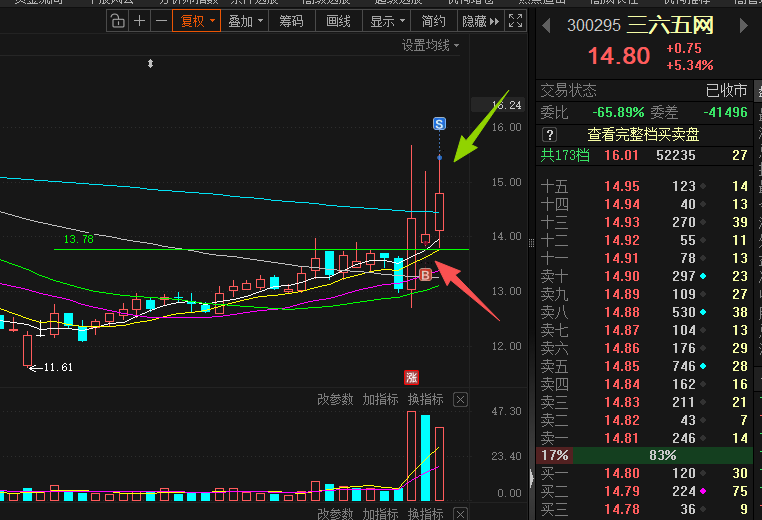Click 加指标 in bottom indicator panel
Viewport: 762px width, 520px height.
click(380, 514)
